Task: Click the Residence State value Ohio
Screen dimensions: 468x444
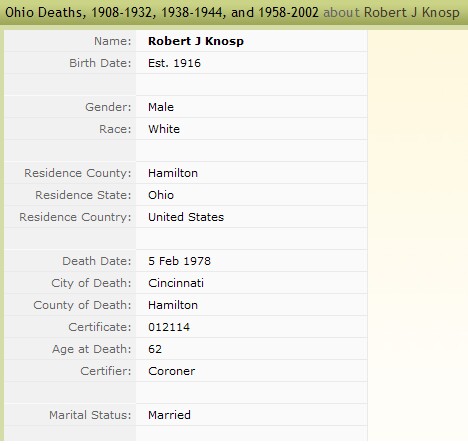Action: point(161,195)
